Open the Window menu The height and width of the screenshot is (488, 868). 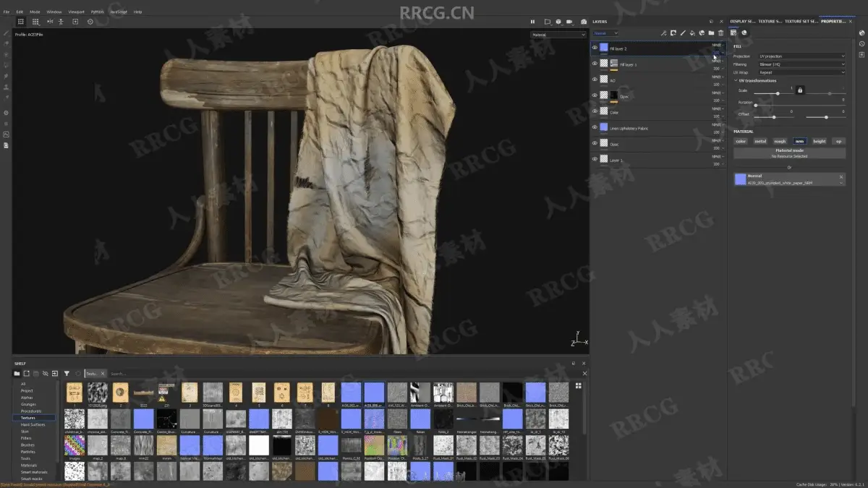[x=54, y=12]
